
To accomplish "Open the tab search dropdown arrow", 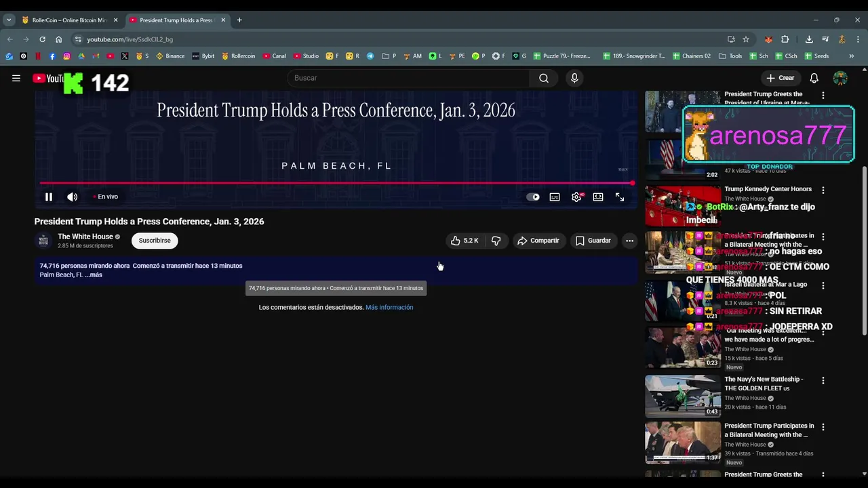I will 9,20.
